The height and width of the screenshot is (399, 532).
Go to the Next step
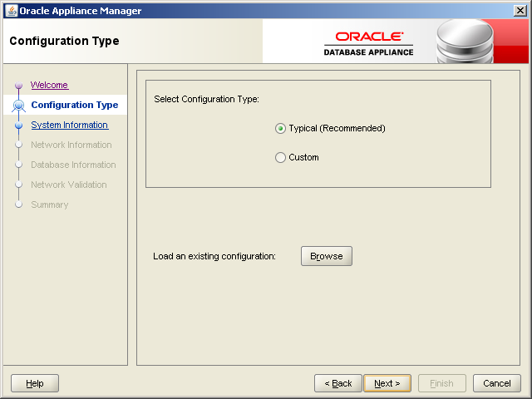point(387,383)
